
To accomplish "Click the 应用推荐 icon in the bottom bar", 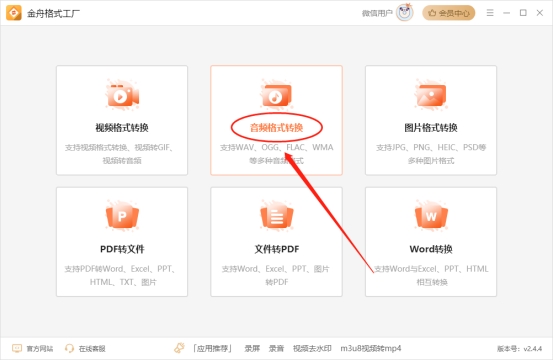I will point(179,348).
